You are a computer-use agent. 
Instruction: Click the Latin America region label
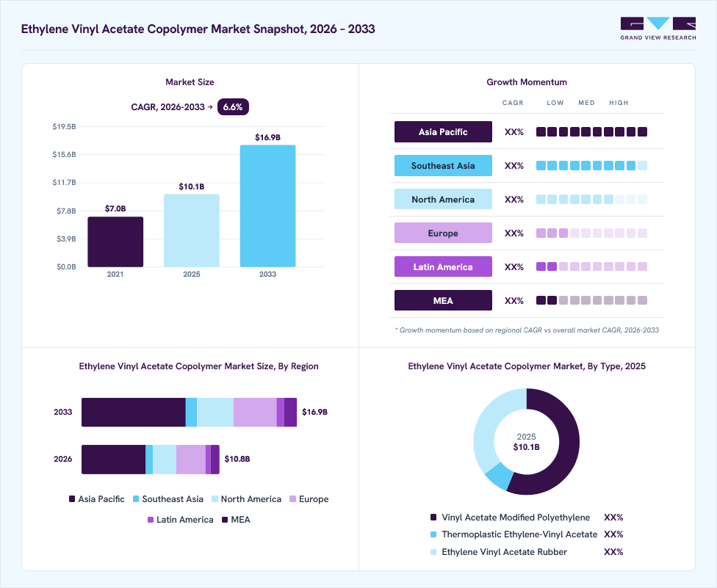tap(443, 266)
